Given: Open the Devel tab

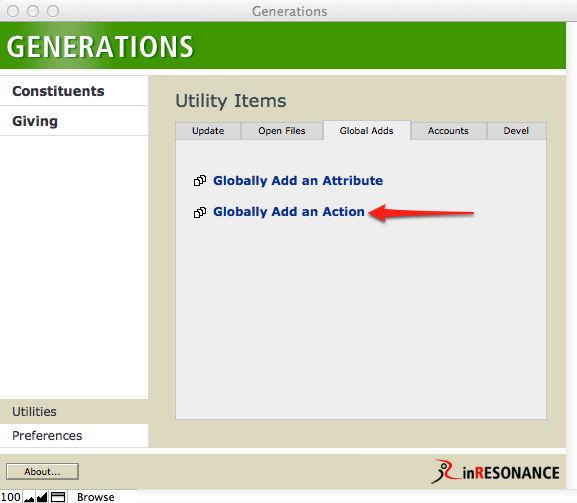Looking at the screenshot, I should tap(517, 131).
